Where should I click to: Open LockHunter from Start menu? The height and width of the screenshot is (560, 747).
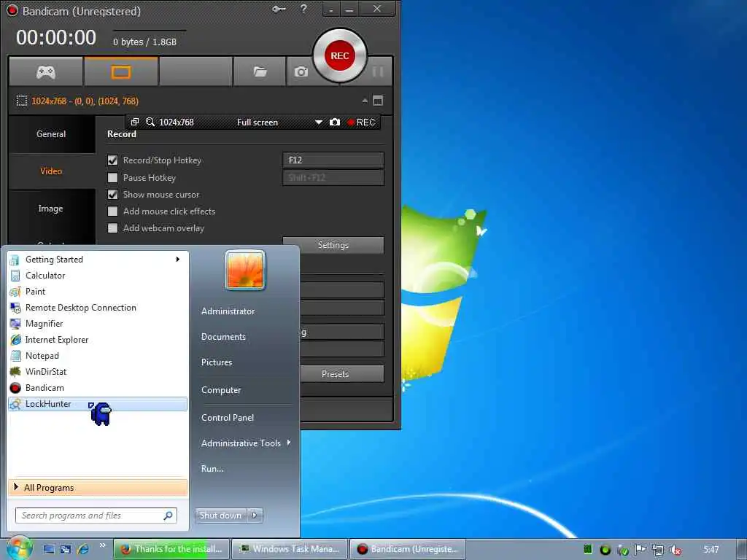[x=98, y=404]
